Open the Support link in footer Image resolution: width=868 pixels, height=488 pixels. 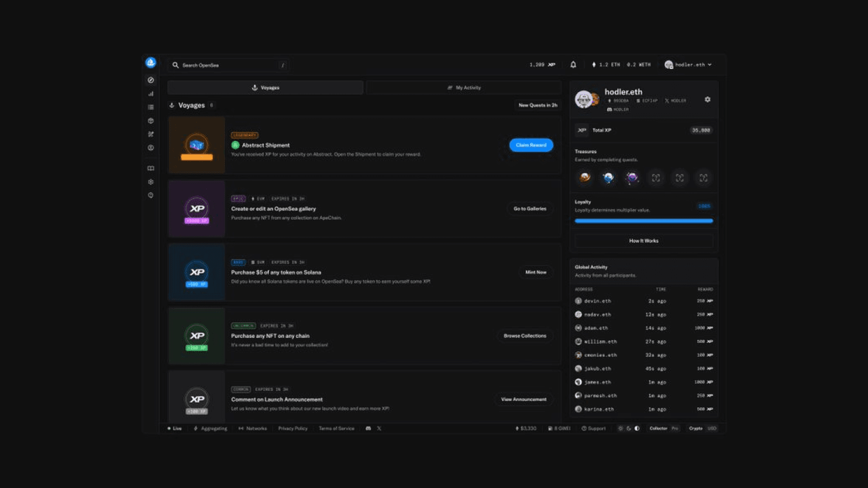coord(593,428)
